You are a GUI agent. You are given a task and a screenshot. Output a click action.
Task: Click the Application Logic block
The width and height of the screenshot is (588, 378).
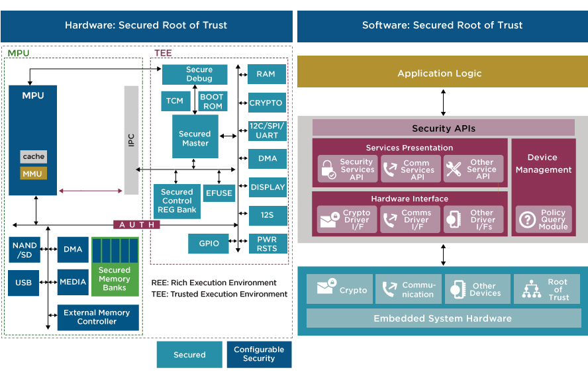pyautogui.click(x=442, y=72)
